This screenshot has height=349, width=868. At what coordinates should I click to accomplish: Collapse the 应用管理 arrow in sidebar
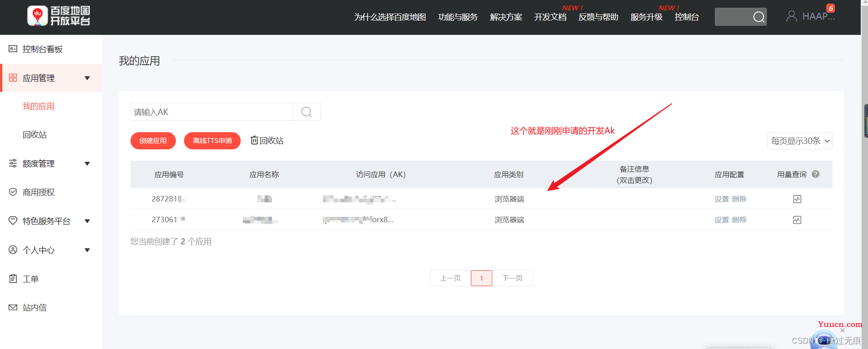(87, 78)
